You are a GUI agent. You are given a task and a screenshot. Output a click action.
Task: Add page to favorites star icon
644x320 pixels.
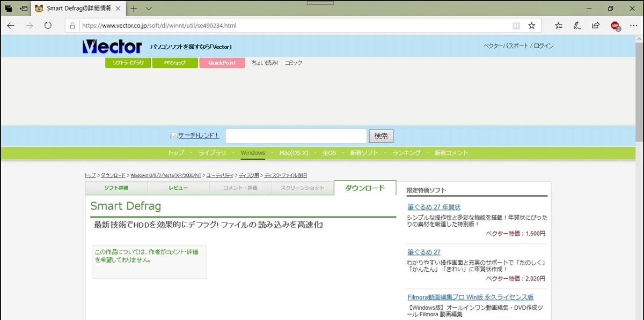pyautogui.click(x=531, y=25)
